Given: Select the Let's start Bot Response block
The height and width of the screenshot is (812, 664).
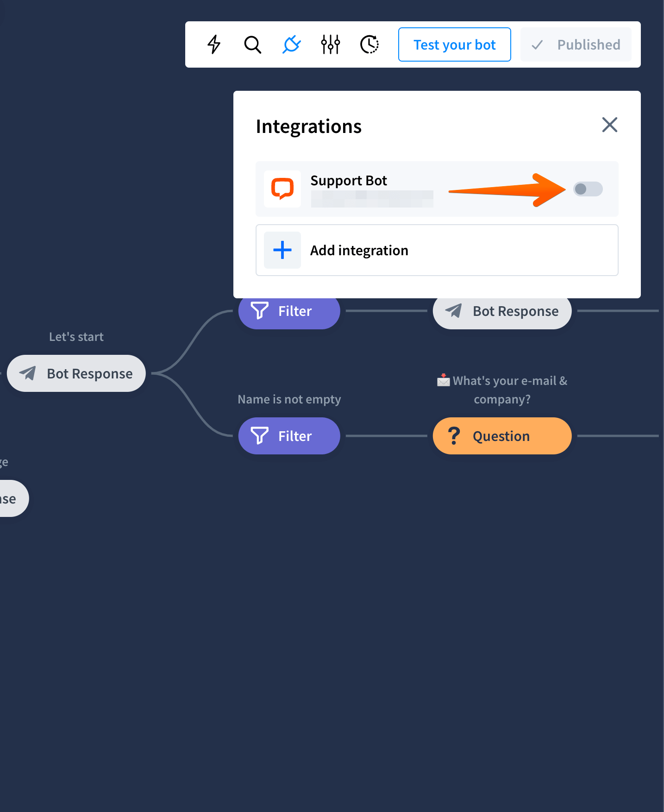Looking at the screenshot, I should point(76,373).
